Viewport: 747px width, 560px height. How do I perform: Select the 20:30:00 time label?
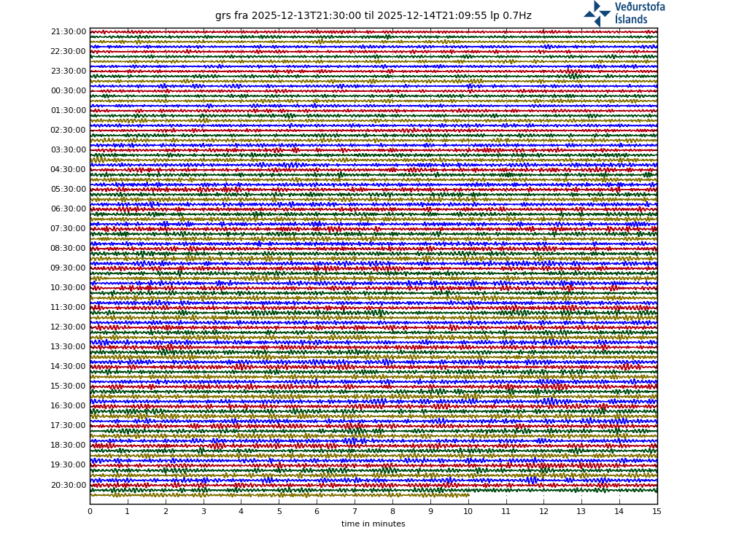pyautogui.click(x=69, y=485)
